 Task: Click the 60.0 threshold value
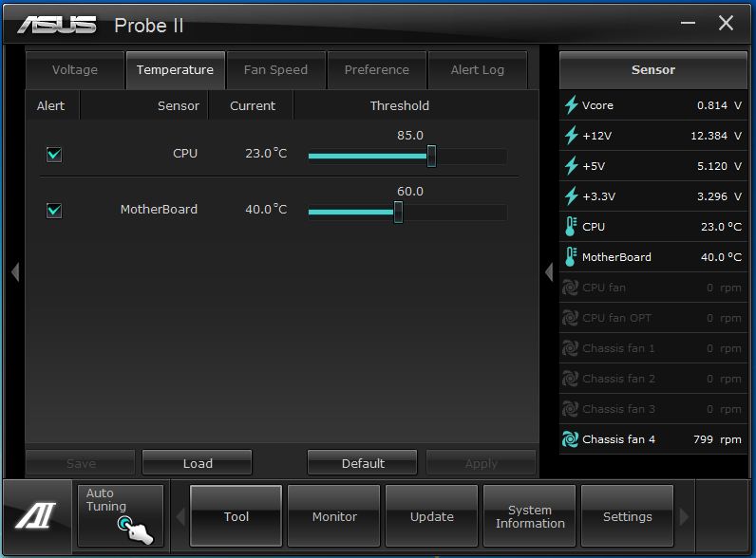(x=410, y=192)
